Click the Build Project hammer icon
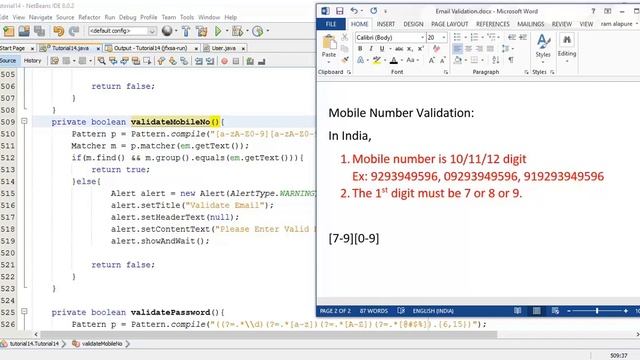The height and width of the screenshot is (360, 640). [x=186, y=31]
